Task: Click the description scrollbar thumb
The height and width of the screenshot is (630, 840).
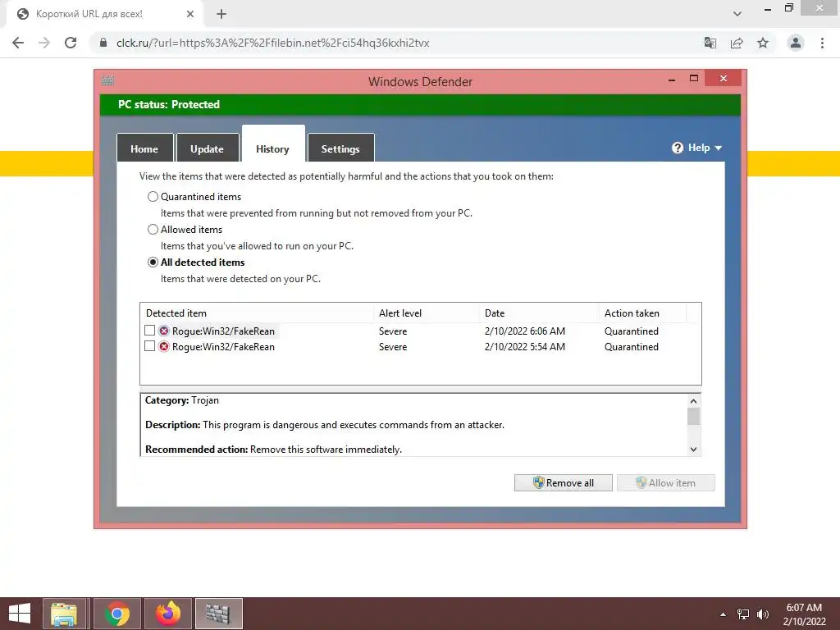Action: click(x=693, y=416)
